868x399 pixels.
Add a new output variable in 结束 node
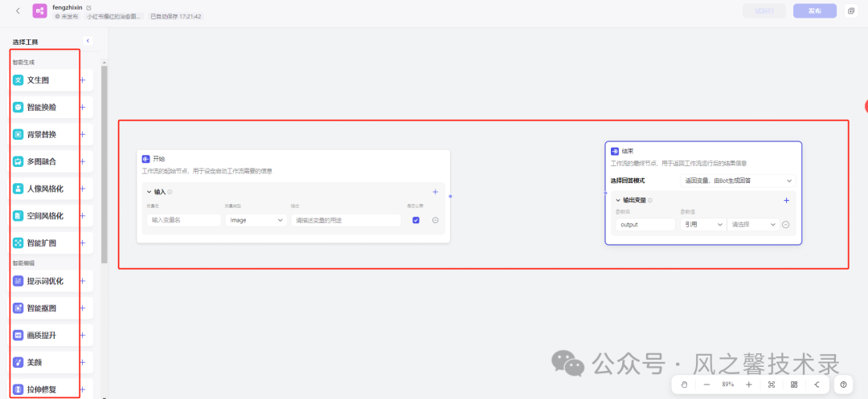point(786,200)
